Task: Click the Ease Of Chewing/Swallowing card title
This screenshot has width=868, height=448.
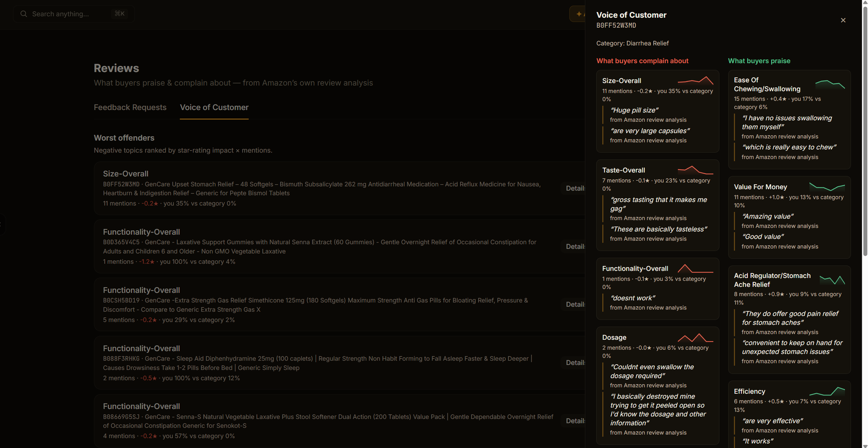Action: click(767, 85)
